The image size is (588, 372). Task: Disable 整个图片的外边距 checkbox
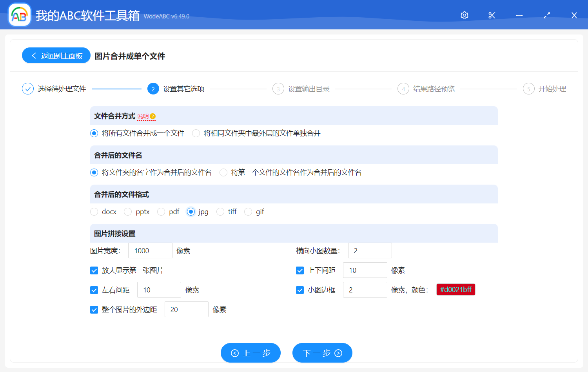point(94,310)
